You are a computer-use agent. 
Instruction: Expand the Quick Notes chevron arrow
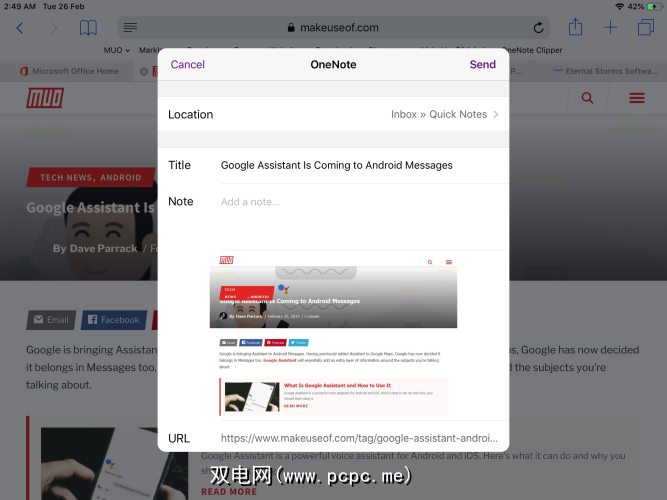point(496,114)
